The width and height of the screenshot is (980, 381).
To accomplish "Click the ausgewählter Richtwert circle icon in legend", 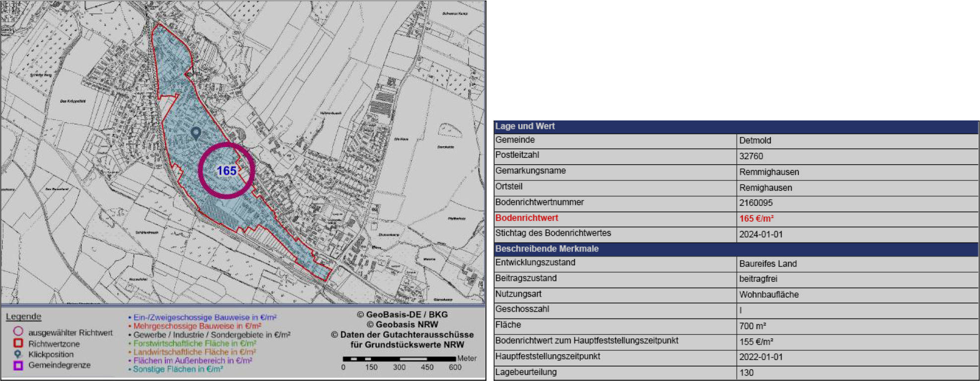I will pos(18,331).
